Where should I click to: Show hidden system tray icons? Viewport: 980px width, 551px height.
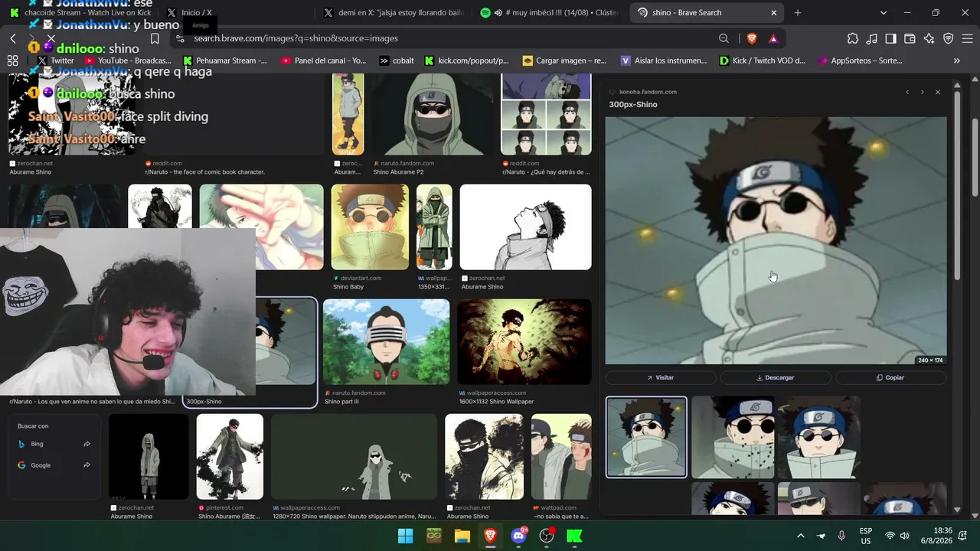tap(801, 536)
